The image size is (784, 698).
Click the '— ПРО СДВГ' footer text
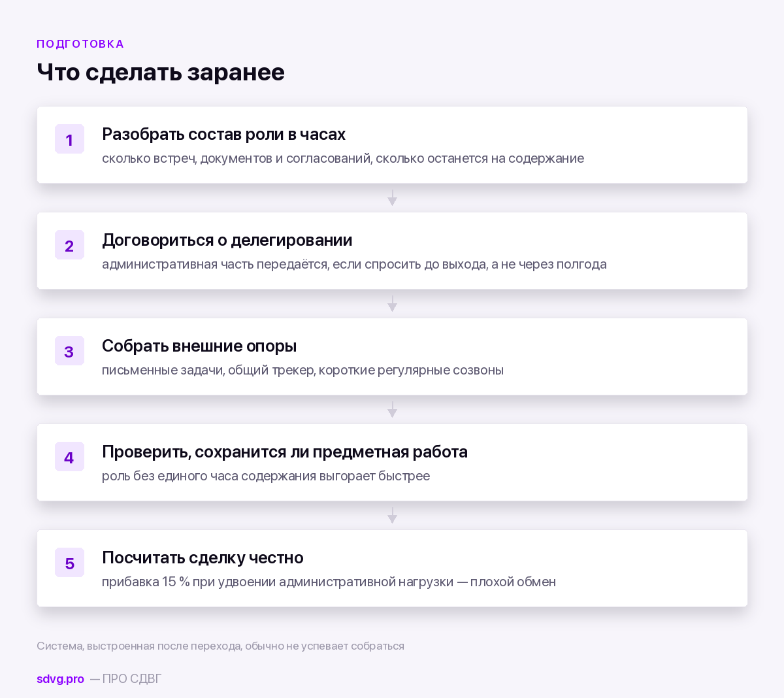(x=125, y=678)
